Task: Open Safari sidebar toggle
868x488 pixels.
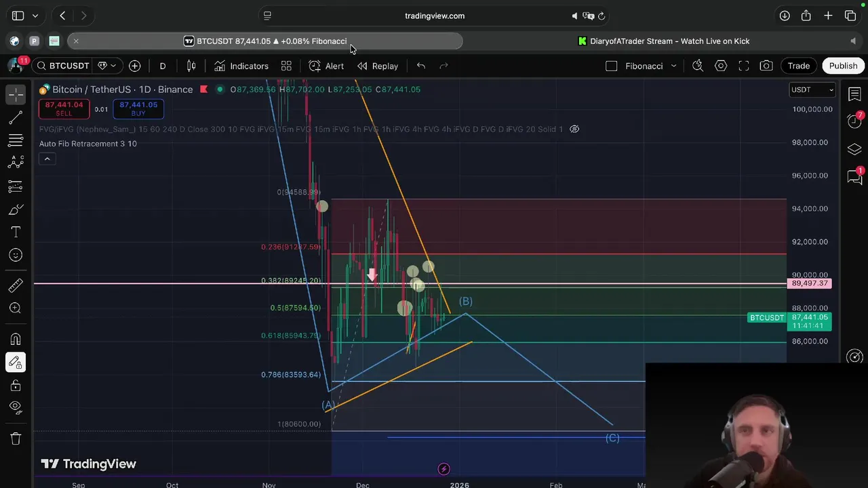Action: [18, 16]
